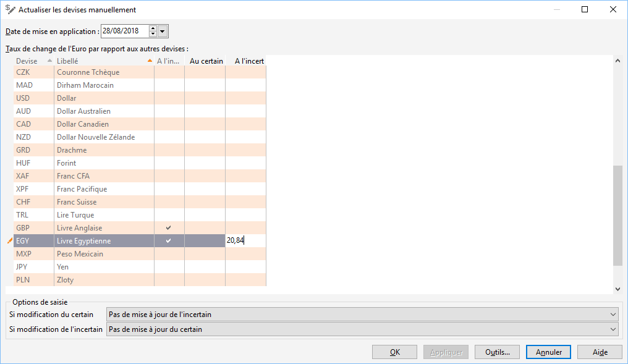
Task: Click the TRL currency code cell
Action: [x=33, y=214]
